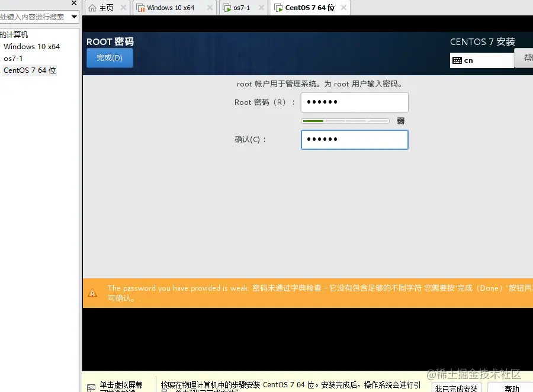The image size is (533, 392).
Task: Click the running VM icon on os7-1 tab
Action: tap(227, 8)
